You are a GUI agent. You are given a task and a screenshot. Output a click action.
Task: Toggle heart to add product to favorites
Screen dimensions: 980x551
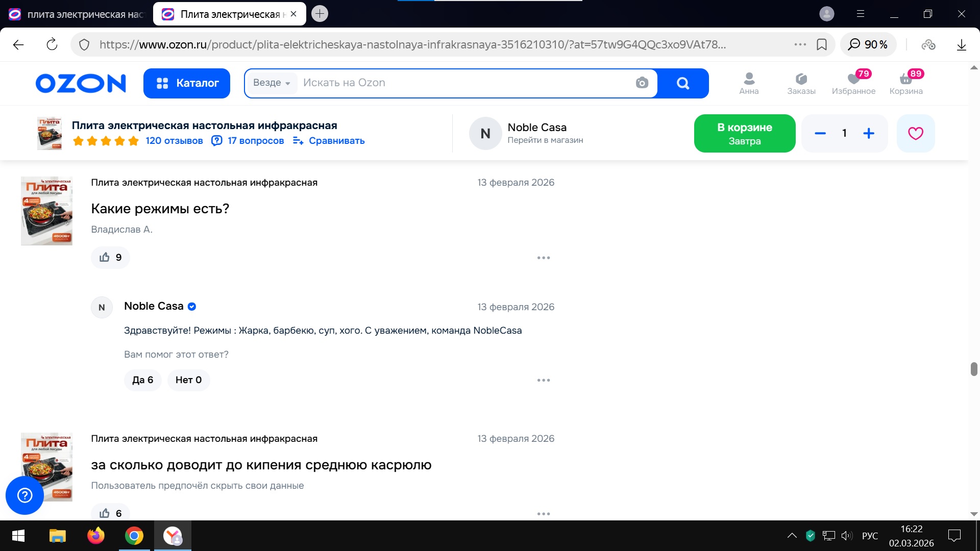[x=915, y=134]
